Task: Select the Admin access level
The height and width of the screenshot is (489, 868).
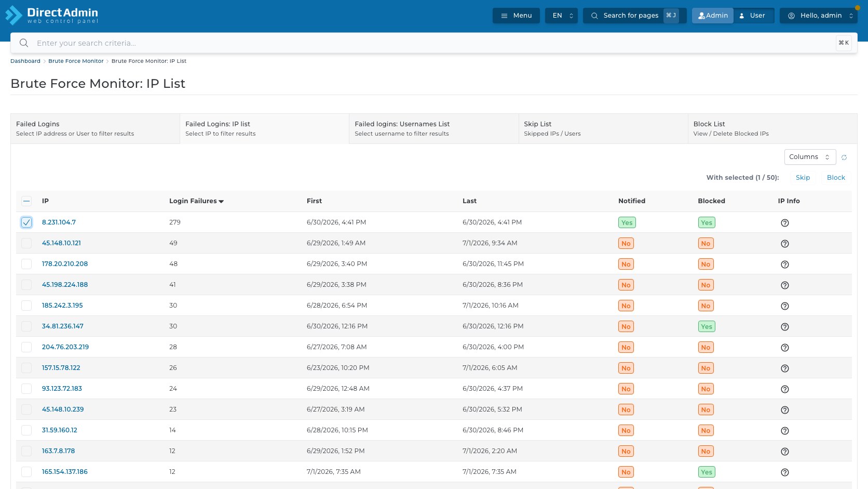Action: point(713,16)
